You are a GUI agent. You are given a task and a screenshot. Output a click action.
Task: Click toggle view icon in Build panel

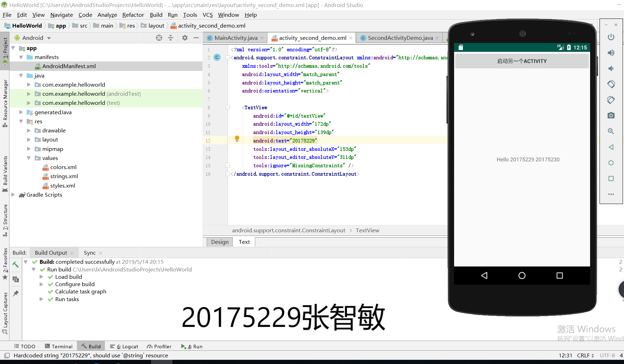coord(16,279)
